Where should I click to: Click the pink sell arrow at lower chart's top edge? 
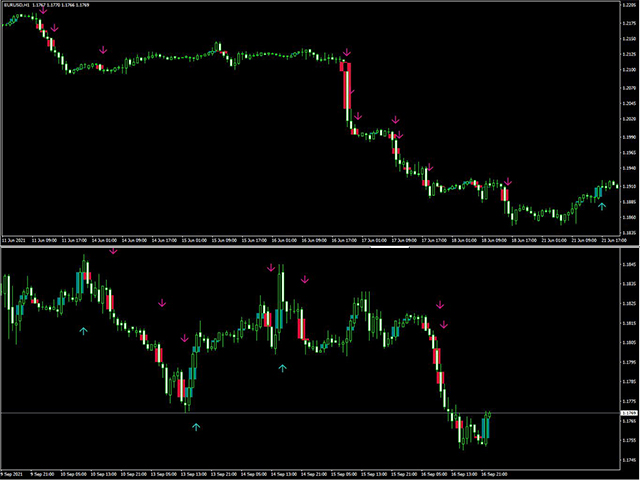[113, 251]
